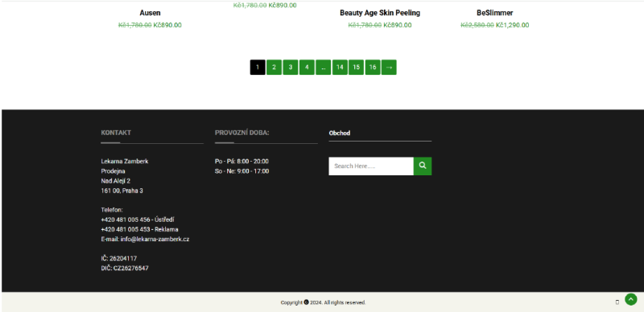The image size is (644, 312).
Task: Click the Po - Pá opening hours line
Action: click(242, 161)
